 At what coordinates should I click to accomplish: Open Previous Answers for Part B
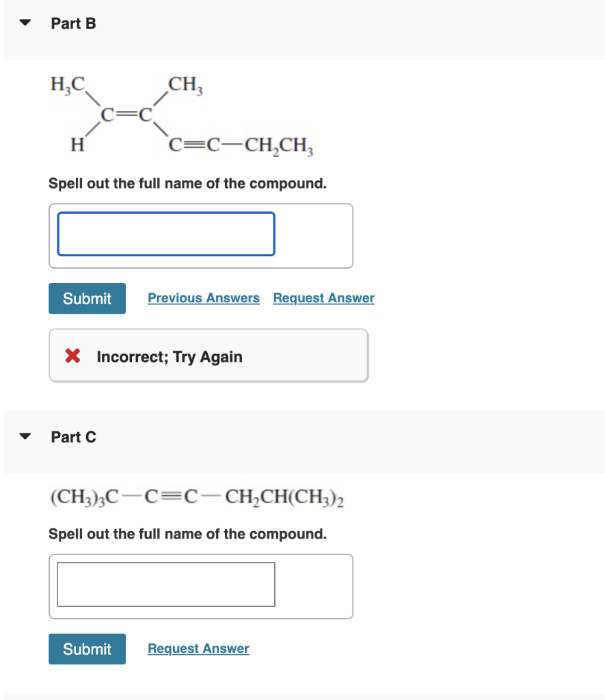pos(203,298)
